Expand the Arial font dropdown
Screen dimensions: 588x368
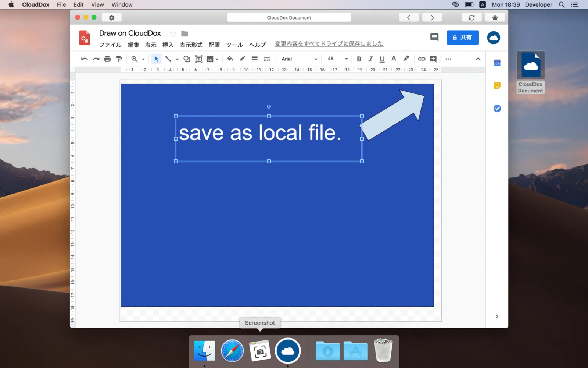point(299,59)
